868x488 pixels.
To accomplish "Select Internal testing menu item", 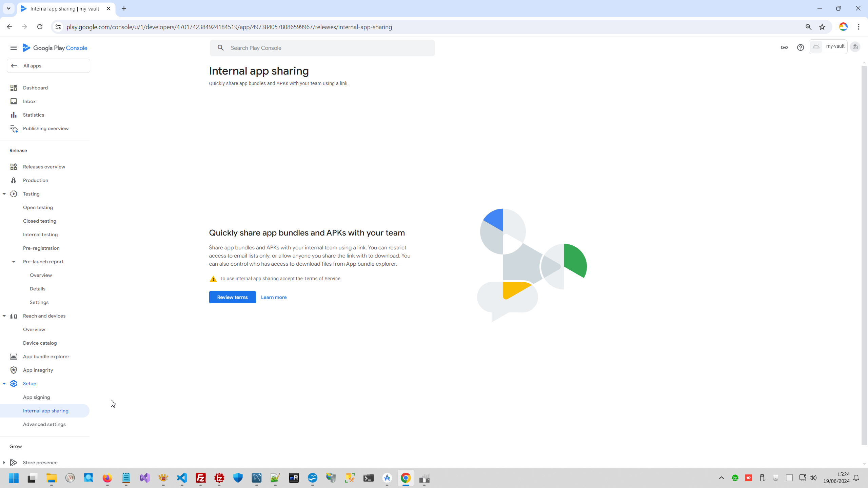I will click(40, 235).
